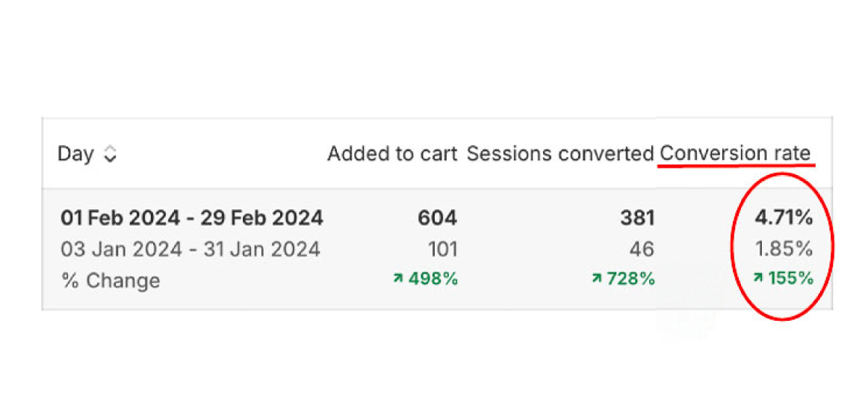The height and width of the screenshot is (412, 868).
Task: Click the 46 sessions converted value
Action: (642, 249)
